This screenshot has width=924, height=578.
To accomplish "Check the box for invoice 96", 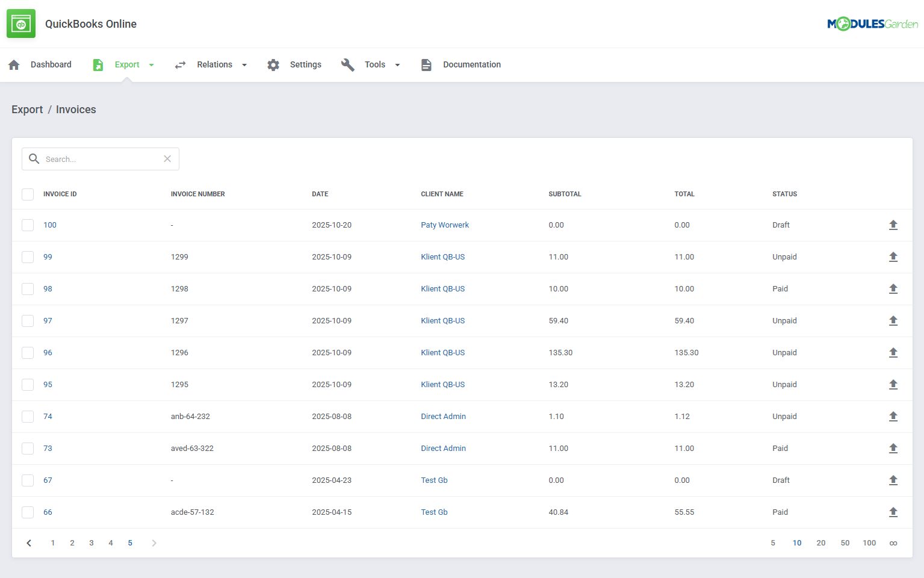I will point(28,353).
